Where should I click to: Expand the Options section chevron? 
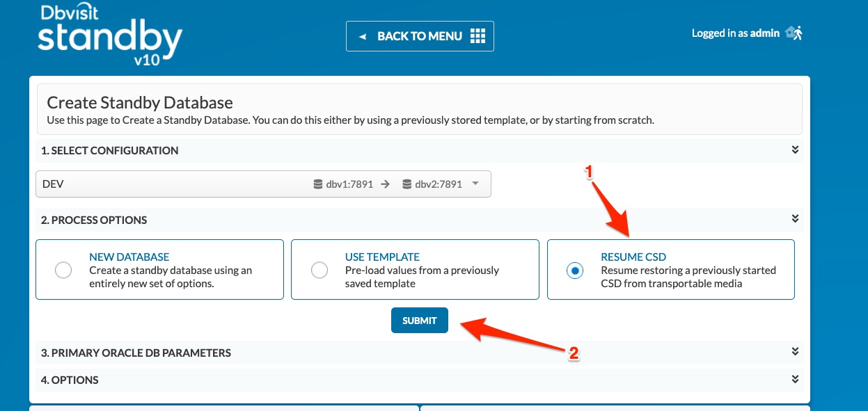click(795, 379)
